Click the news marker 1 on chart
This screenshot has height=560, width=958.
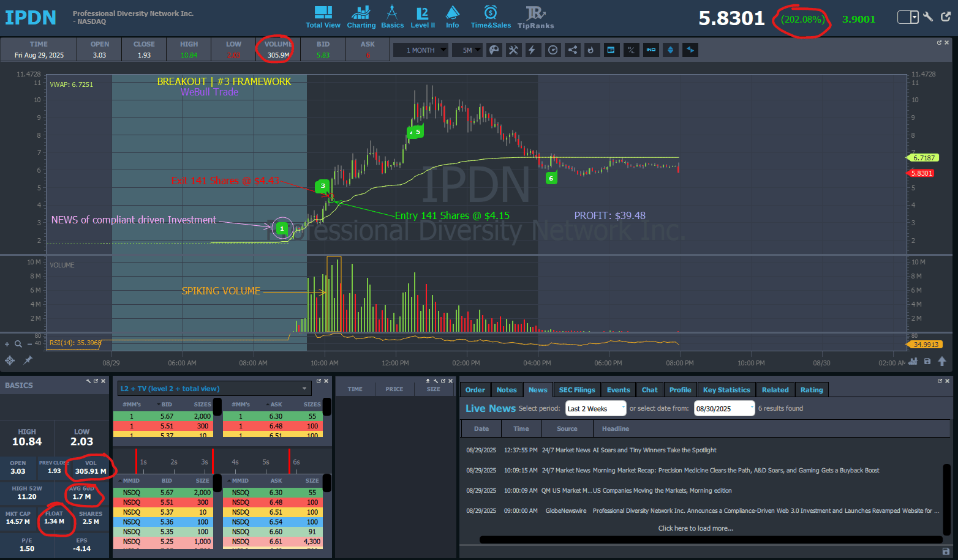282,228
